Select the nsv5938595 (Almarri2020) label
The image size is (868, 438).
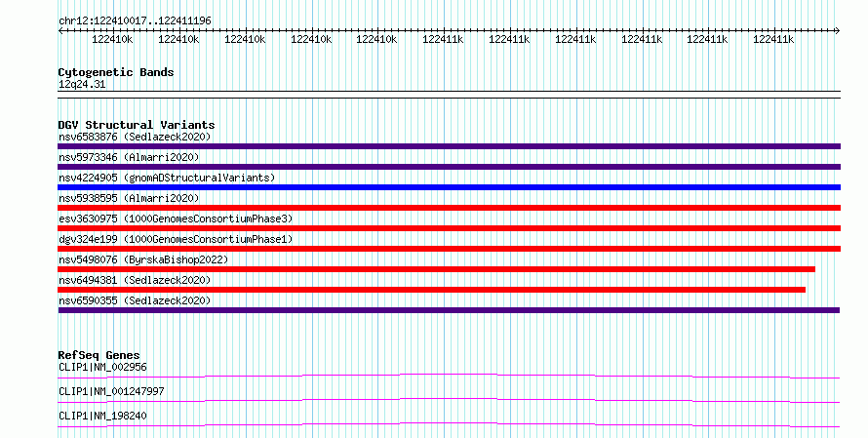[x=129, y=198]
